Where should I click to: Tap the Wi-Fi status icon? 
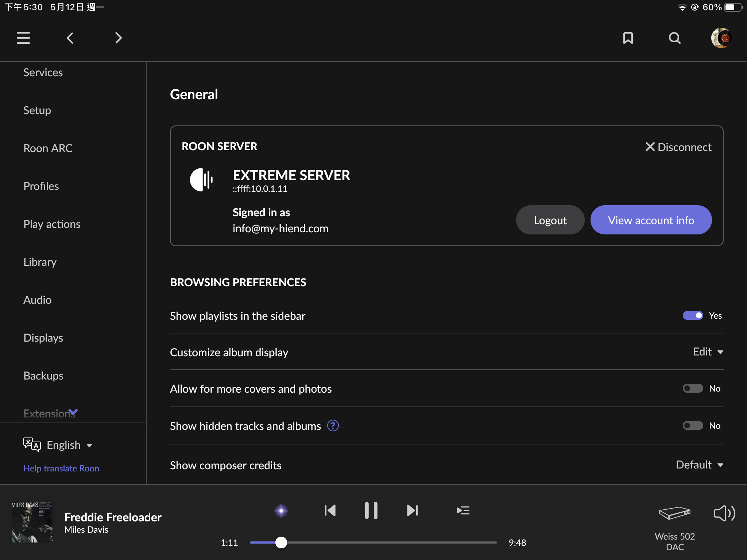click(682, 7)
